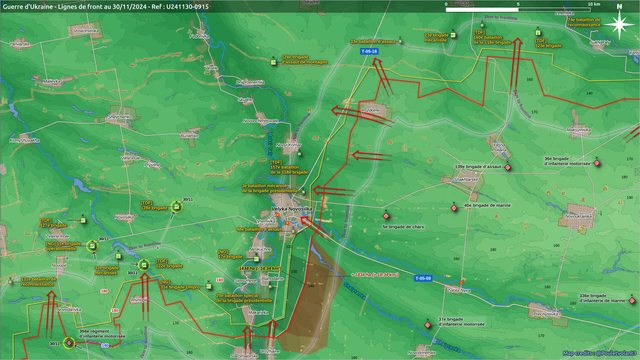Select the 336e brigade d'infanterie de marine marker
Image resolution: width=640 pixels, height=360 pixels.
click(632, 301)
